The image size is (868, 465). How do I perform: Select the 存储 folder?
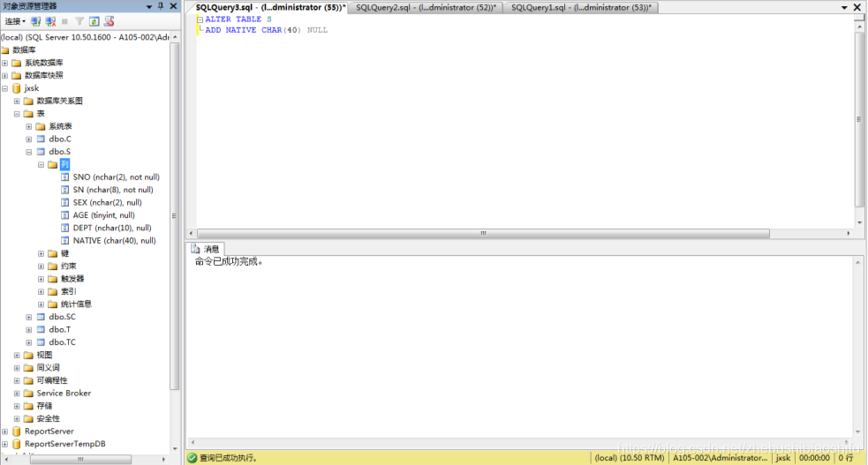pyautogui.click(x=44, y=407)
